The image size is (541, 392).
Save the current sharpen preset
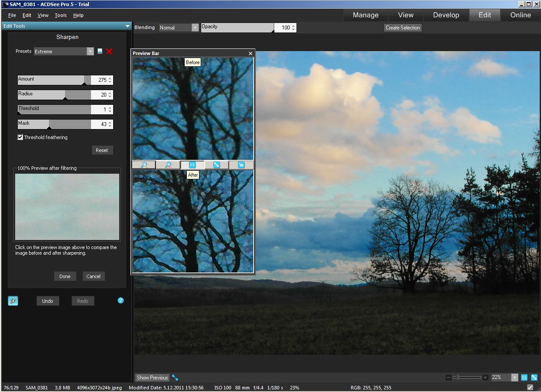(x=100, y=52)
